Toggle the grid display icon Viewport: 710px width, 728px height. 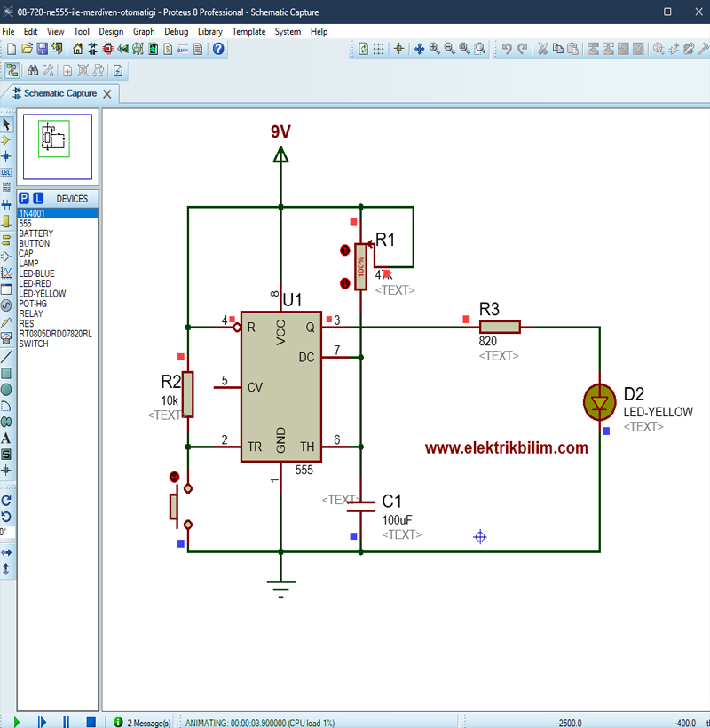pos(379,49)
